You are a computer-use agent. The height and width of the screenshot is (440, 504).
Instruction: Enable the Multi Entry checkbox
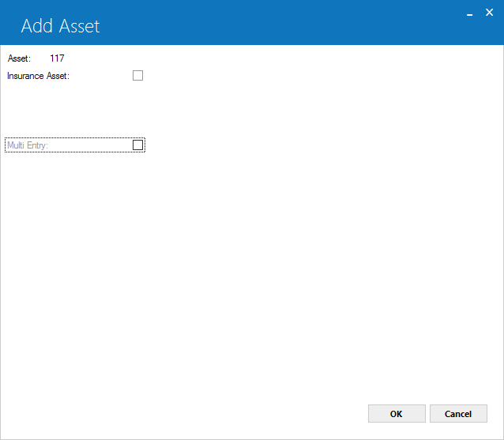click(137, 145)
